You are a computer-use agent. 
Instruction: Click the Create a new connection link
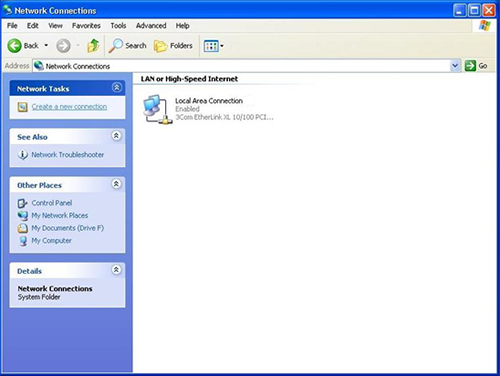(x=69, y=107)
